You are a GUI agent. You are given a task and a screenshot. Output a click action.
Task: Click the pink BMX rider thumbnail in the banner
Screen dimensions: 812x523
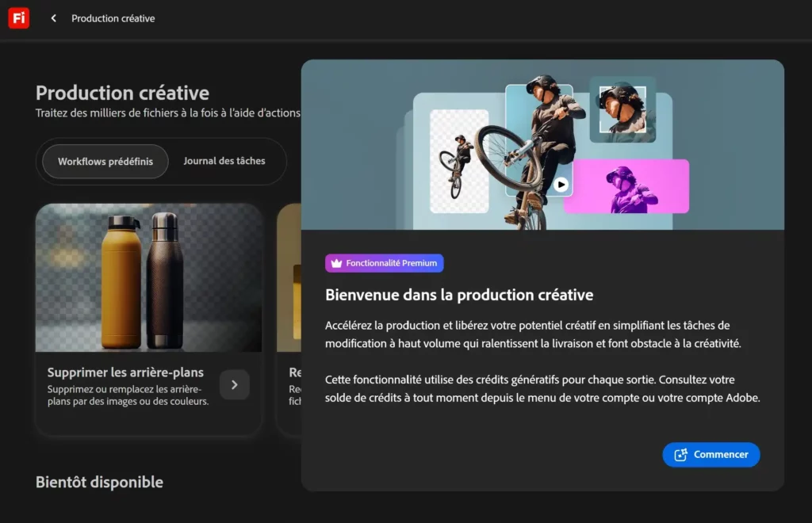626,187
